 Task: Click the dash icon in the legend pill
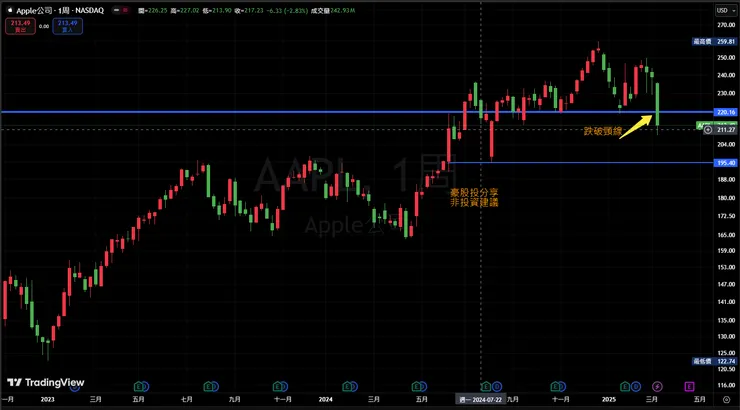(116, 10)
